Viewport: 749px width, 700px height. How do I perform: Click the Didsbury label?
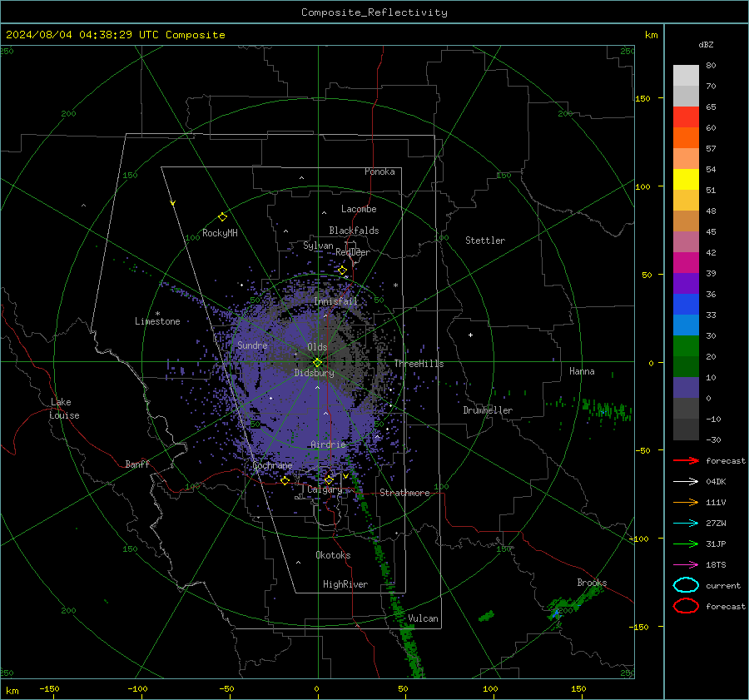point(315,373)
